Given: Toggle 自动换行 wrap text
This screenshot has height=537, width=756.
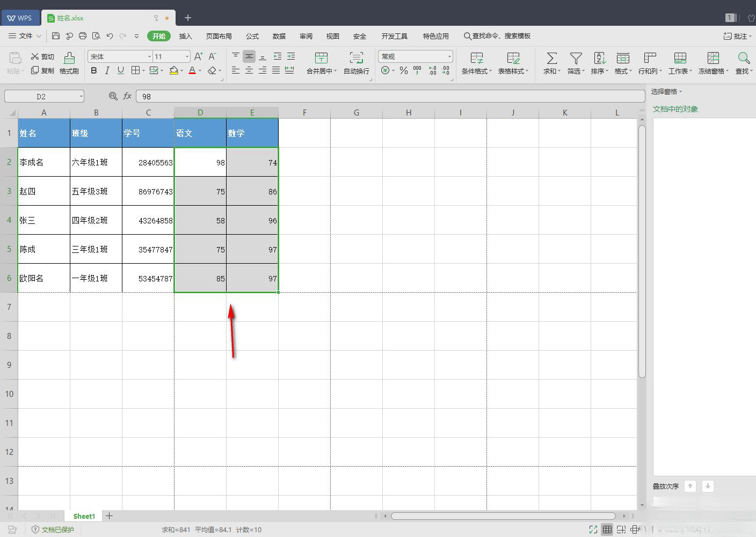Looking at the screenshot, I should 357,63.
